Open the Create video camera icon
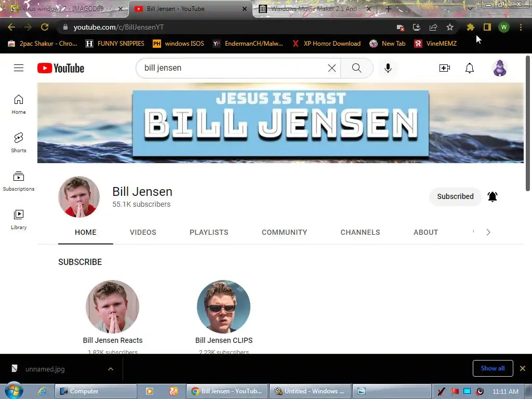This screenshot has width=532, height=399. pyautogui.click(x=445, y=68)
